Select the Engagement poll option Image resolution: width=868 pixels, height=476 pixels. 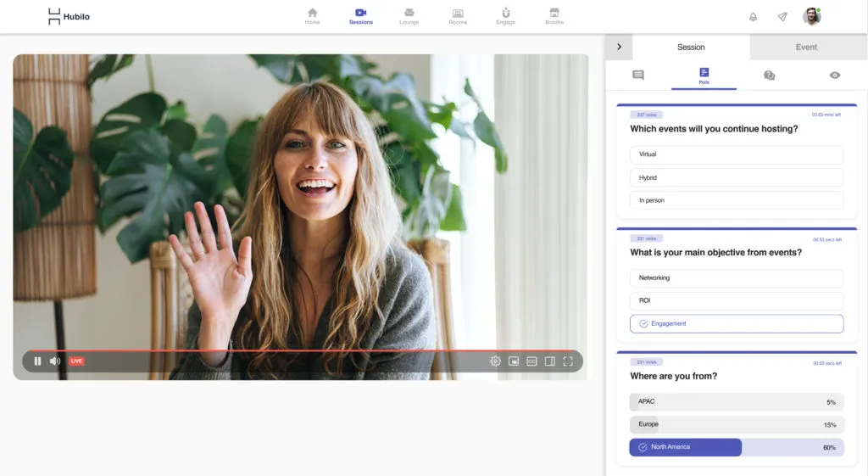[737, 323]
